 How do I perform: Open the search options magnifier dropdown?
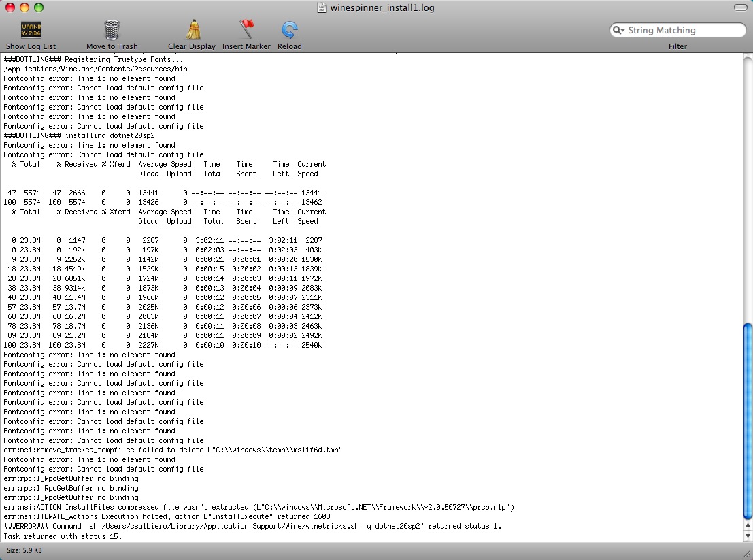pyautogui.click(x=618, y=30)
